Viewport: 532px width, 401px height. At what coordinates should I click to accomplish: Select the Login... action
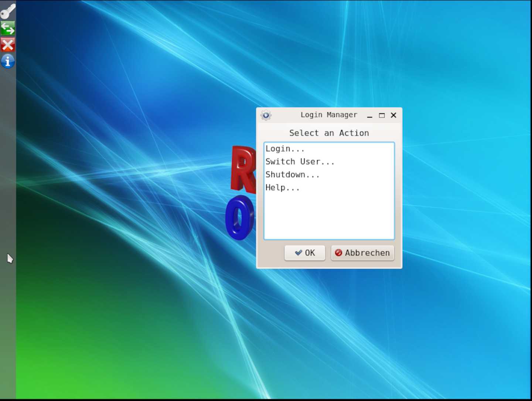[x=285, y=149]
